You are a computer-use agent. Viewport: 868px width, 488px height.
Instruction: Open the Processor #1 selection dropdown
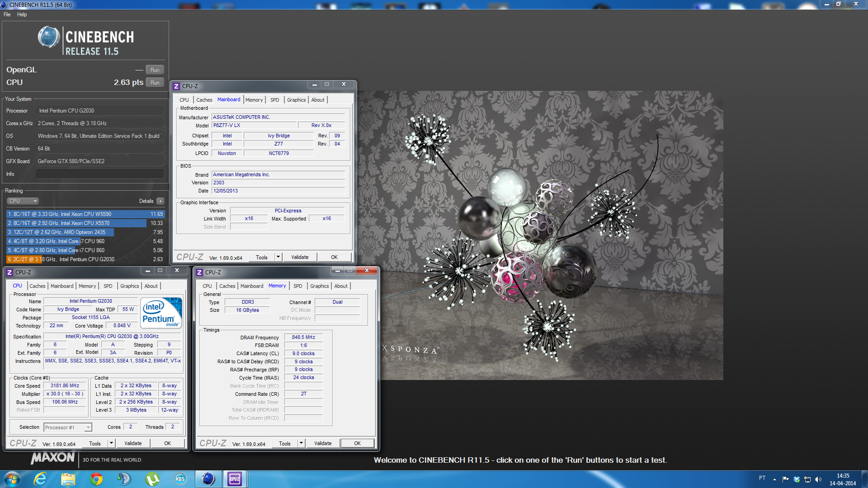(68, 427)
